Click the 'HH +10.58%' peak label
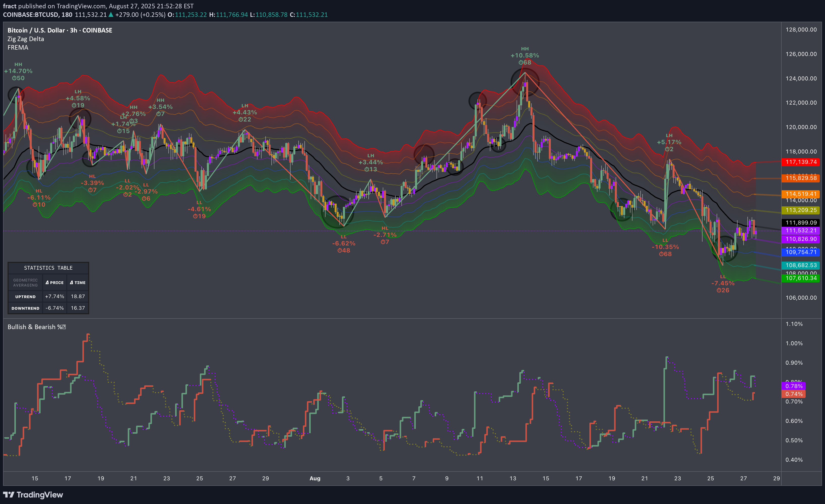This screenshot has height=504, width=825. (x=525, y=56)
